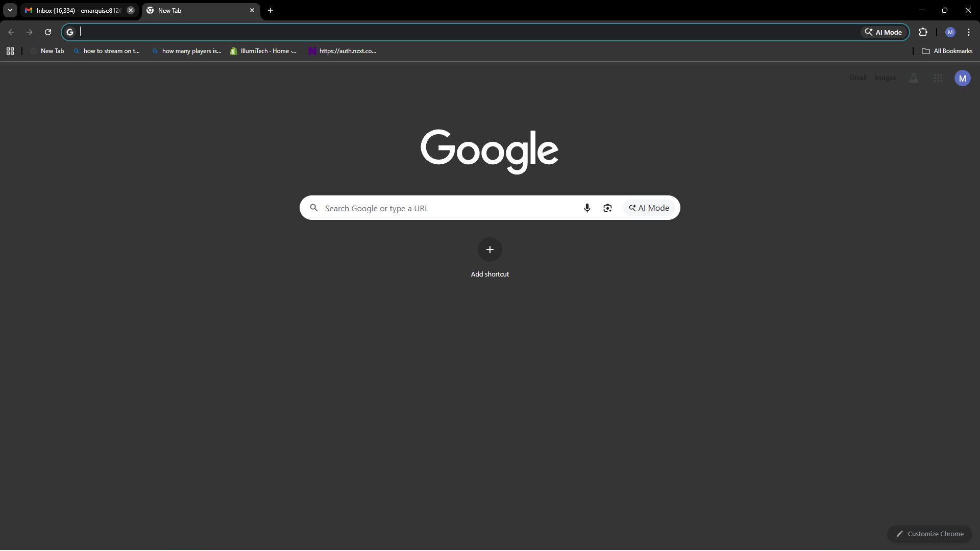
Task: Open the tab search dropdown arrow
Action: [x=10, y=10]
